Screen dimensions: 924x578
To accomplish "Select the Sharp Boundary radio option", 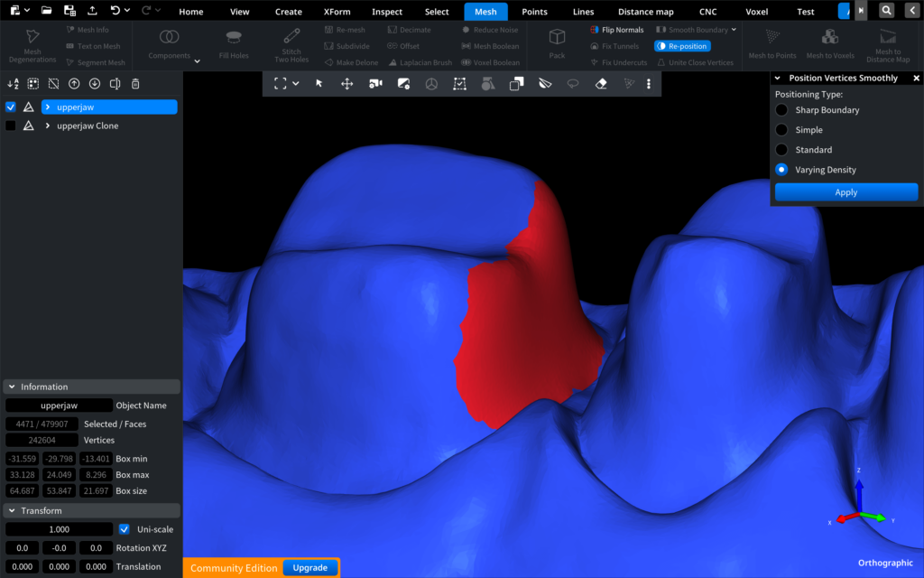I will [x=782, y=110].
